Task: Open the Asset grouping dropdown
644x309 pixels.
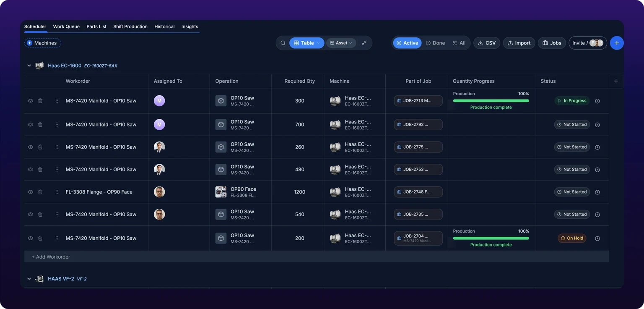Action: click(x=341, y=43)
